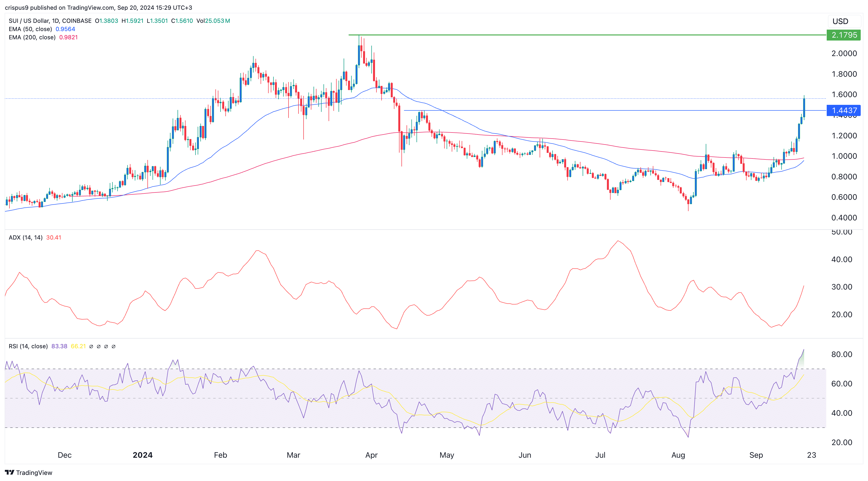This screenshot has width=868, height=481.
Task: Click the Dec label on the time axis
Action: coord(65,455)
